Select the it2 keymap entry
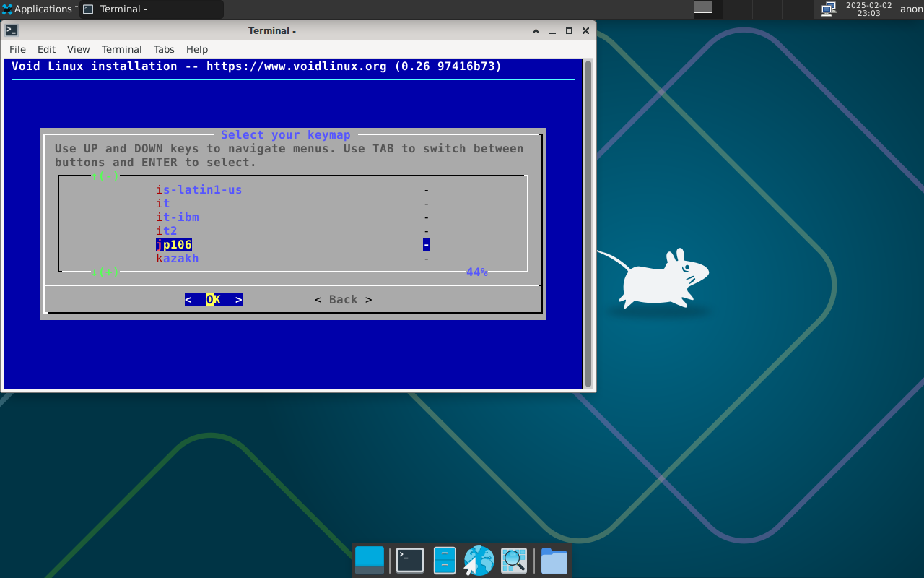This screenshot has width=924, height=578. [167, 231]
